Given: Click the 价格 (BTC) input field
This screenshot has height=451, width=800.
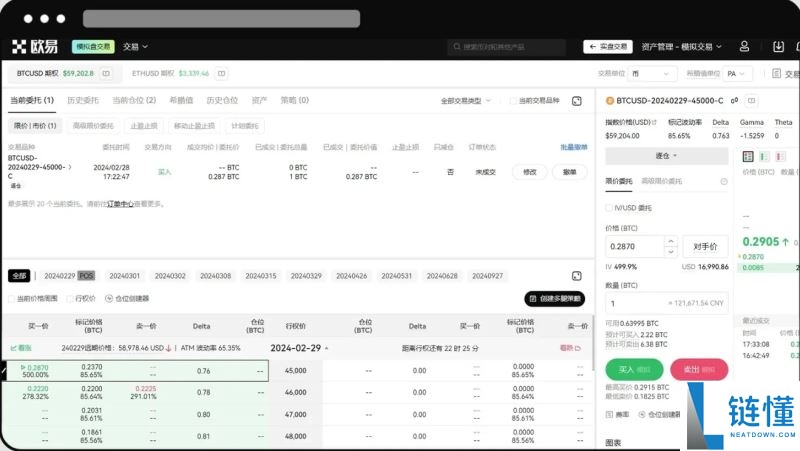Looking at the screenshot, I should [634, 246].
